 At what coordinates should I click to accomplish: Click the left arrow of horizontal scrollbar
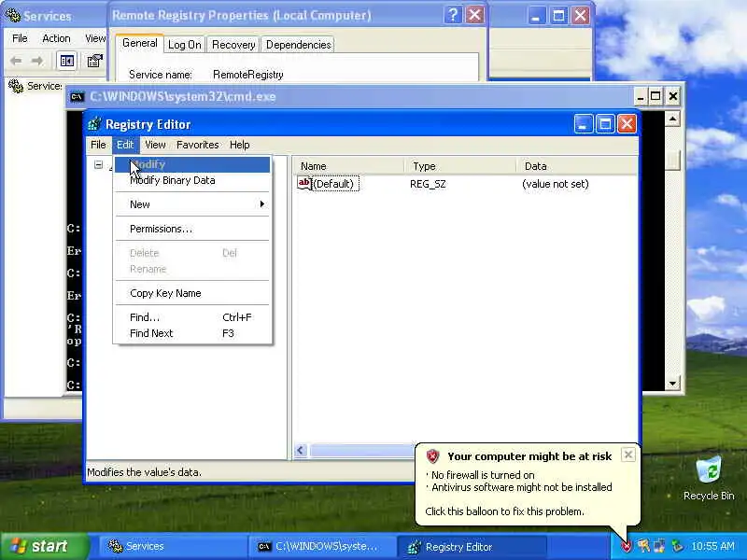click(x=301, y=450)
